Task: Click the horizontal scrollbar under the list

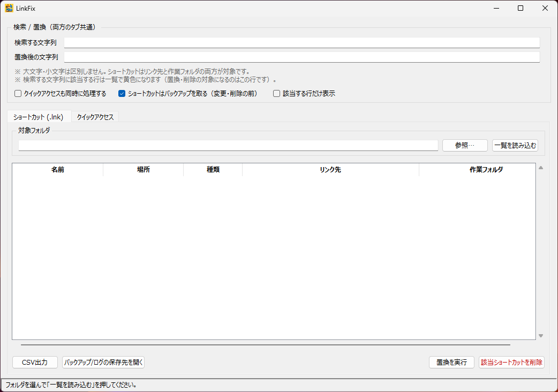Action: [x=266, y=345]
